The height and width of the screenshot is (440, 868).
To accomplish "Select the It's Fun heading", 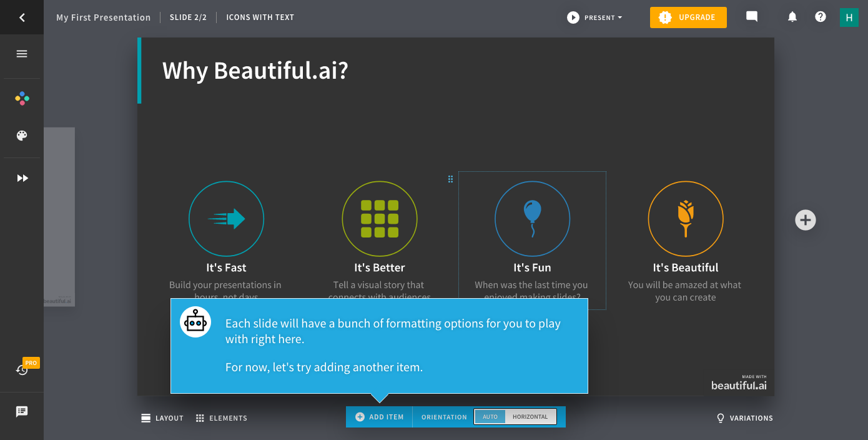I will click(532, 267).
